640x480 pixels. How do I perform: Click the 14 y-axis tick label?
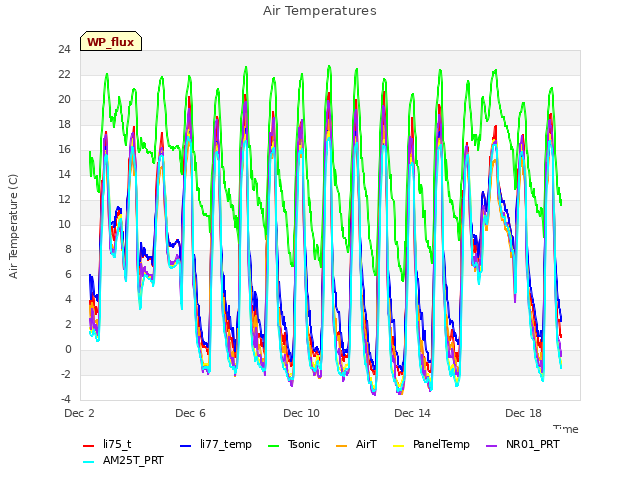[x=64, y=175]
